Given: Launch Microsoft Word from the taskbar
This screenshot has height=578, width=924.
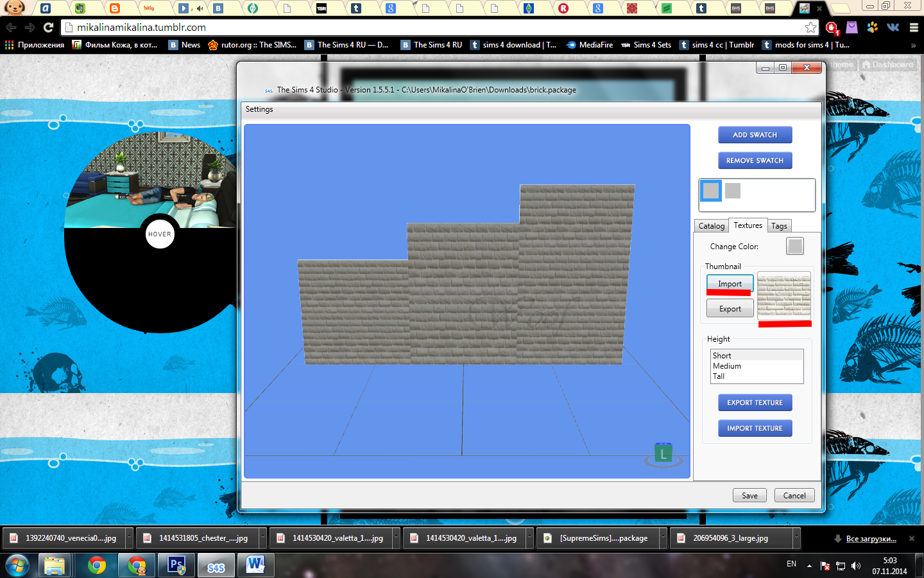Looking at the screenshot, I should [255, 565].
